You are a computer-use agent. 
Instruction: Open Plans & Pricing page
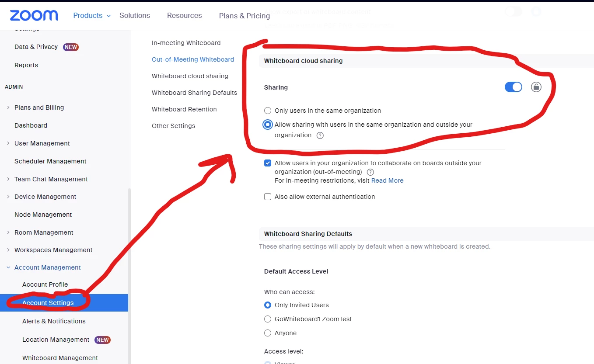[x=245, y=16]
